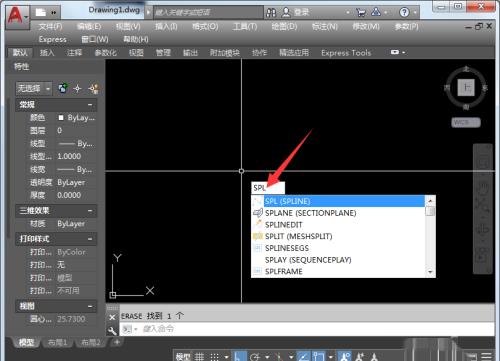
Task: Click the Select Objects crosshair icon
Action: point(78,89)
